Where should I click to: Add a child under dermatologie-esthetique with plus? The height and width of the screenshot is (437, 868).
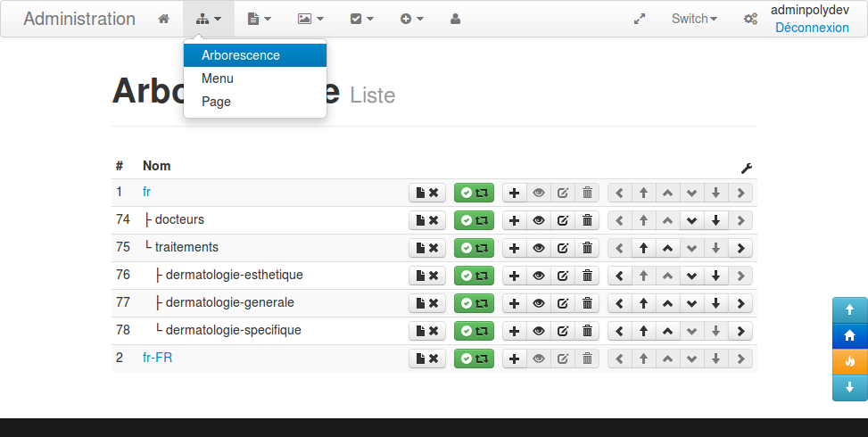[x=514, y=276]
